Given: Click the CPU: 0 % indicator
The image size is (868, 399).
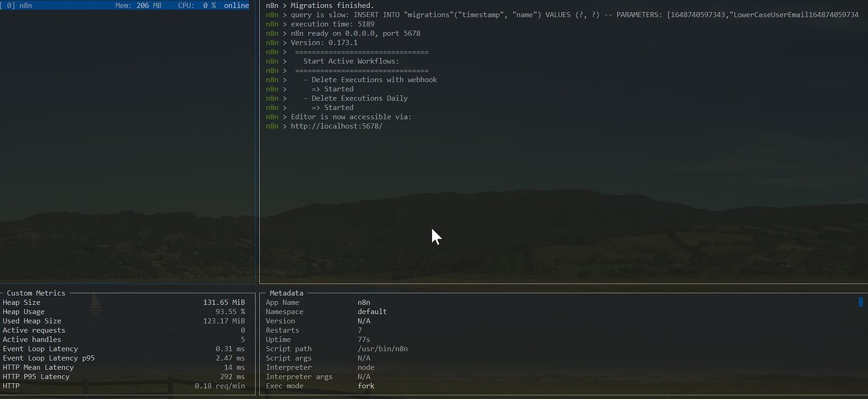Looking at the screenshot, I should pyautogui.click(x=197, y=5).
